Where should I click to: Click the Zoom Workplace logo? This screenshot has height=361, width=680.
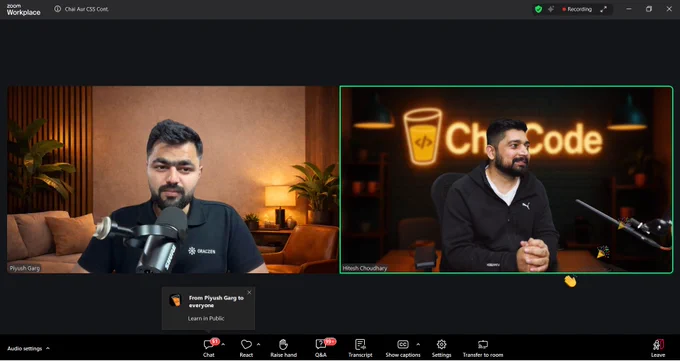click(x=23, y=10)
